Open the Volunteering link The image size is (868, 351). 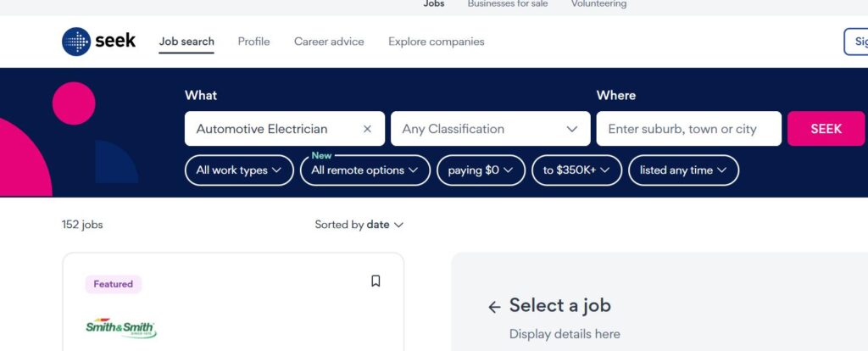tap(598, 4)
